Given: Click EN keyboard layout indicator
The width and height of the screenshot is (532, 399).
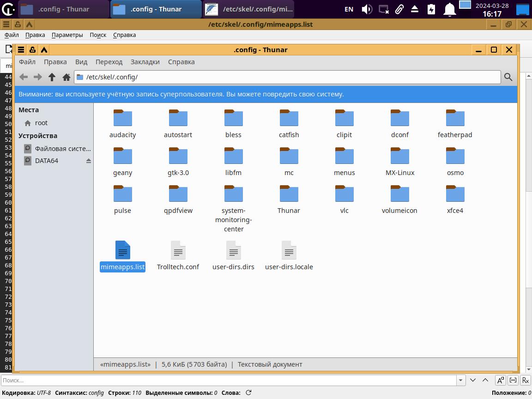Looking at the screenshot, I should point(349,9).
